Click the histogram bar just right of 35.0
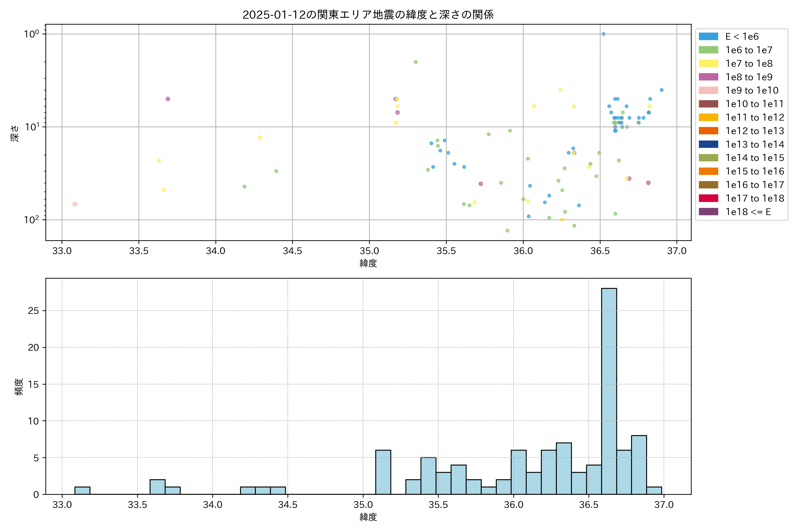Image resolution: width=798 pixels, height=532 pixels. pyautogui.click(x=383, y=472)
